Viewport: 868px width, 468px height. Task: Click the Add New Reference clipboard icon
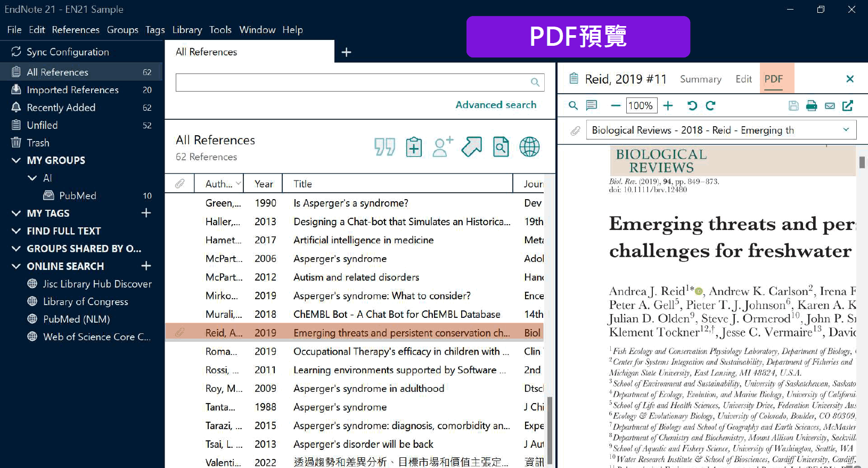click(414, 147)
